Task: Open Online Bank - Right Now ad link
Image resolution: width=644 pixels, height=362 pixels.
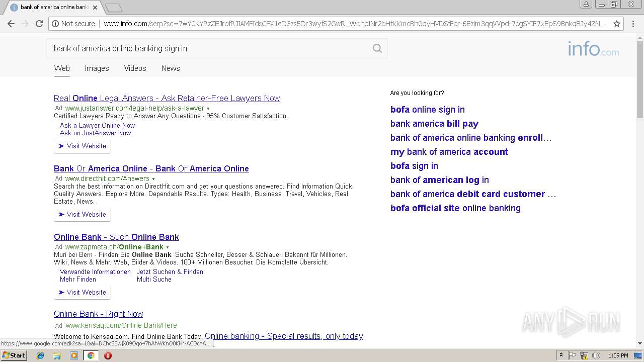Action: tap(98, 314)
